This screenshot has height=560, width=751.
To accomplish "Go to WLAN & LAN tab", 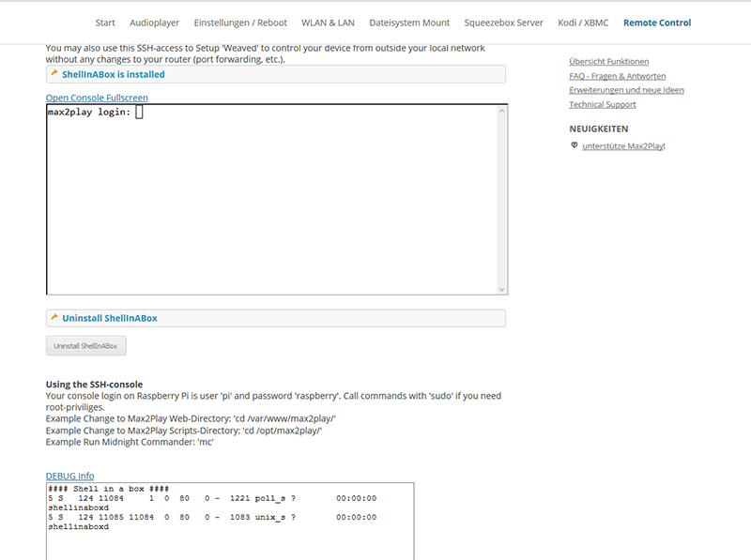I will tap(328, 23).
